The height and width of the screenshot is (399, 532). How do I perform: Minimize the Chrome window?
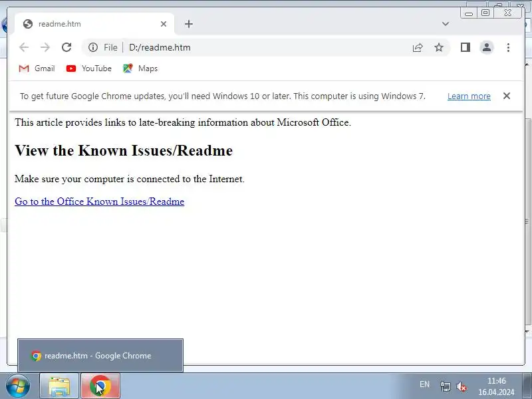[x=469, y=13]
